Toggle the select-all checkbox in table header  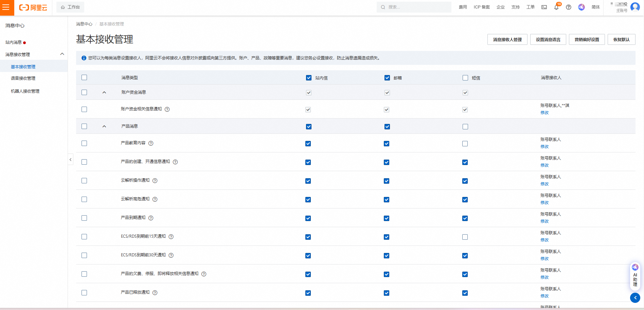pyautogui.click(x=84, y=77)
